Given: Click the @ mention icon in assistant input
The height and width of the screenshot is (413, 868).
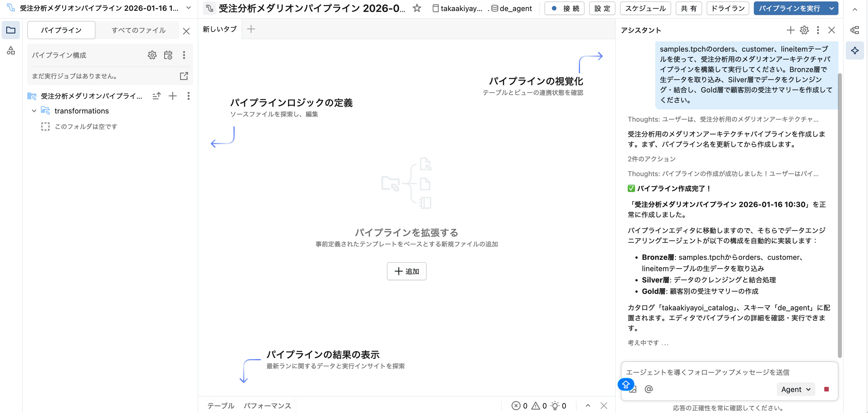Looking at the screenshot, I should tap(649, 389).
